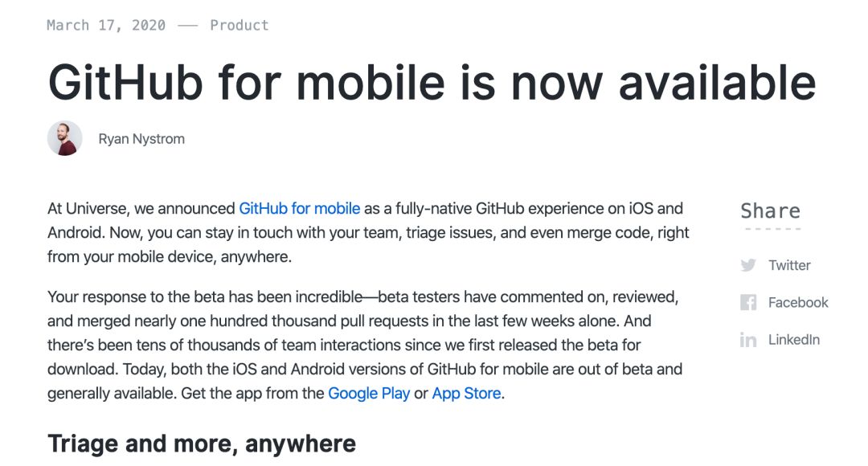The image size is (868, 466).
Task: Click the dashed divider beneath Share
Action: [772, 228]
